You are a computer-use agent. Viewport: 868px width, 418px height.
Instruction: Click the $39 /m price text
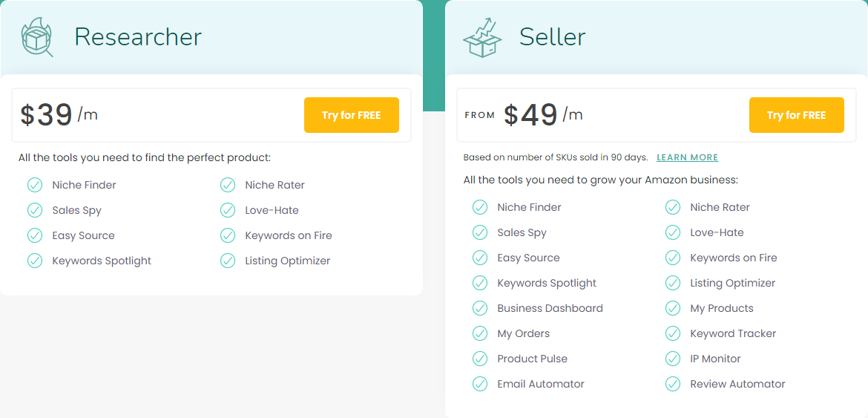click(x=59, y=115)
